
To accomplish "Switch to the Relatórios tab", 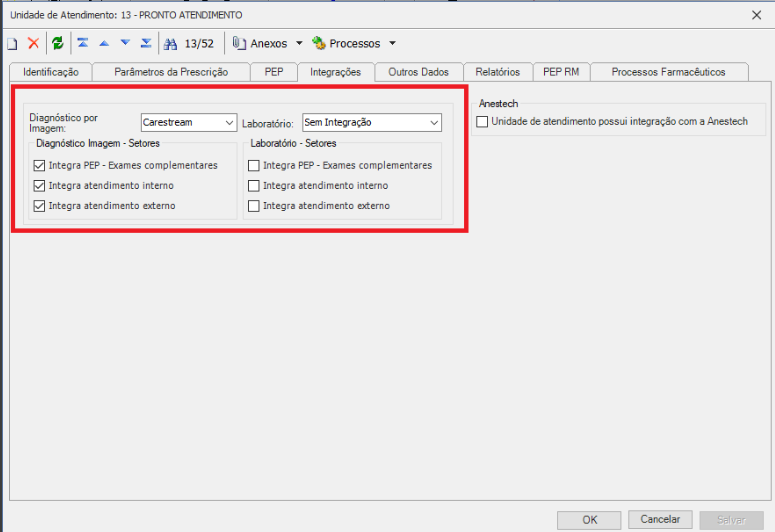I will (498, 72).
